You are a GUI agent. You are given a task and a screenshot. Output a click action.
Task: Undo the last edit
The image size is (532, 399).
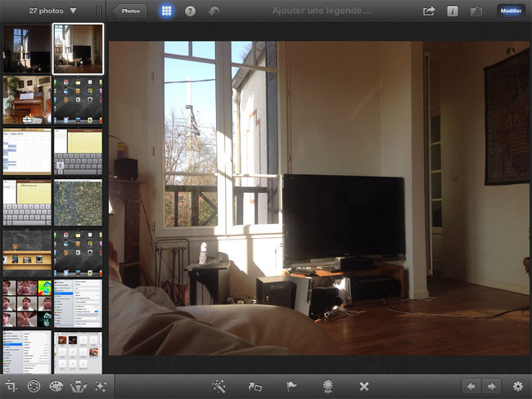click(214, 11)
